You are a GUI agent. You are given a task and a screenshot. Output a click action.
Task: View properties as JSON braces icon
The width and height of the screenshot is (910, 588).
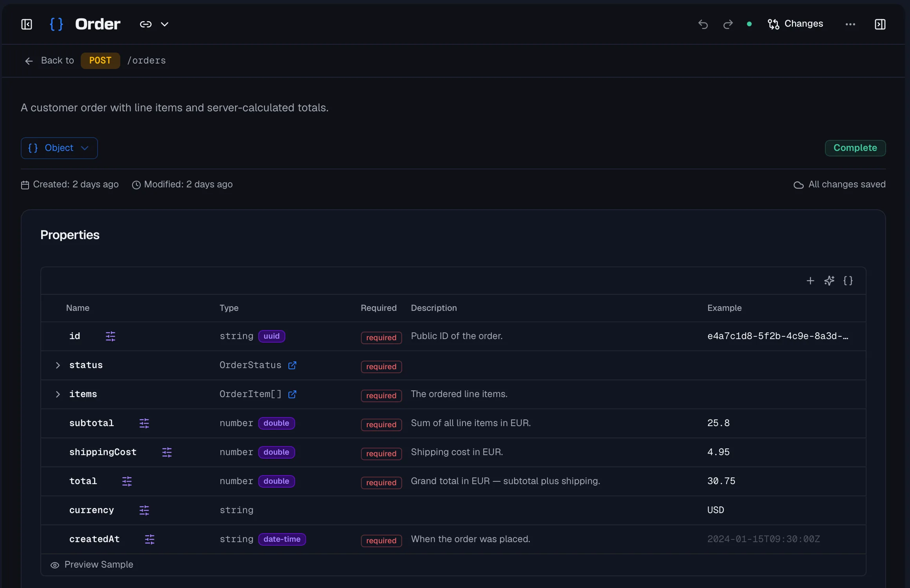click(x=848, y=281)
